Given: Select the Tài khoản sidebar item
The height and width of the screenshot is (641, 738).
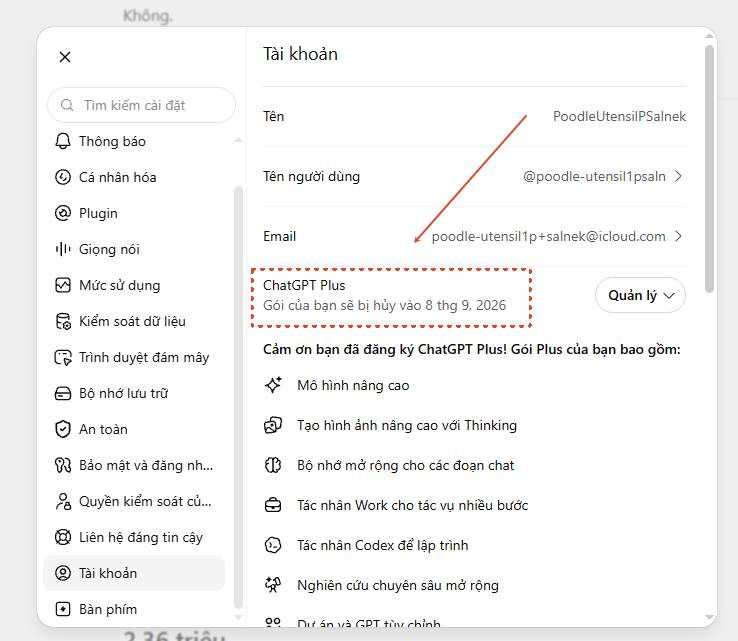Looking at the screenshot, I should (x=134, y=573).
